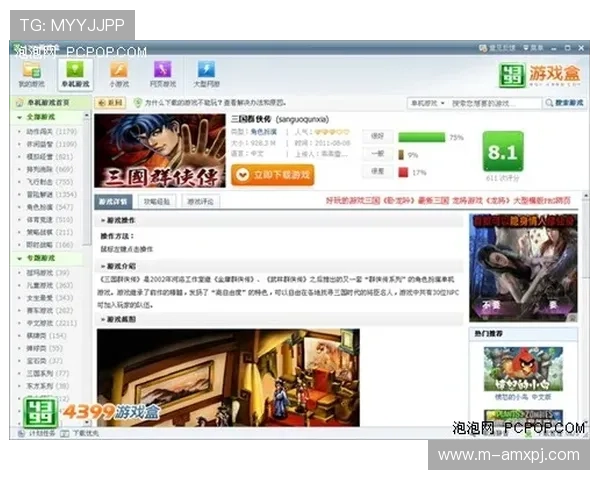Select the category with 1179 games

51,132
